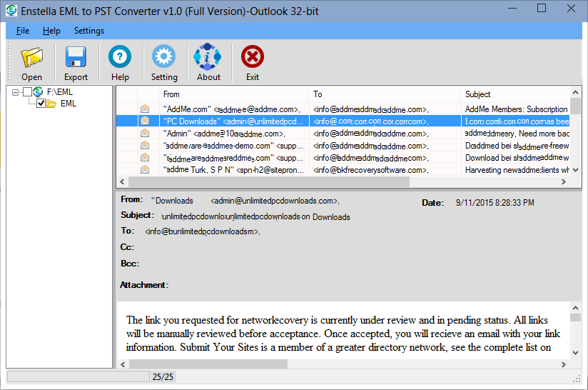Click envelope icon of AddMe.com email row
The image size is (588, 390).
pyautogui.click(x=146, y=109)
